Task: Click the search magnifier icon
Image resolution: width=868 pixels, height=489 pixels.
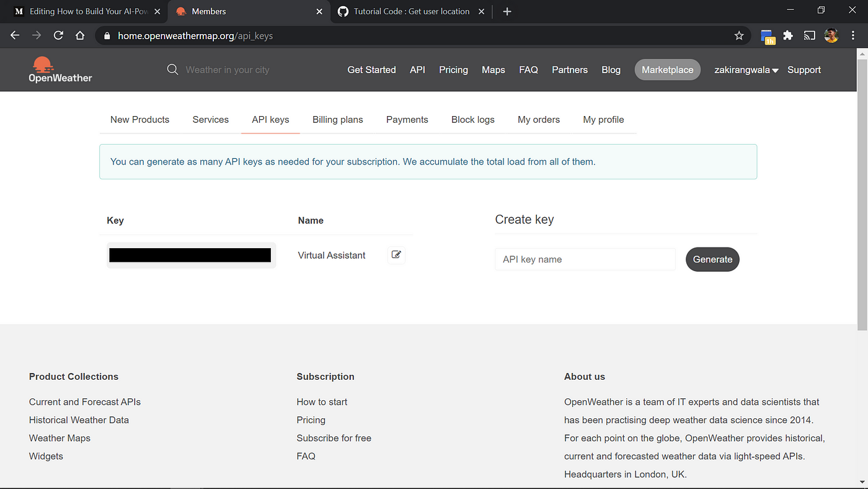Action: [173, 70]
